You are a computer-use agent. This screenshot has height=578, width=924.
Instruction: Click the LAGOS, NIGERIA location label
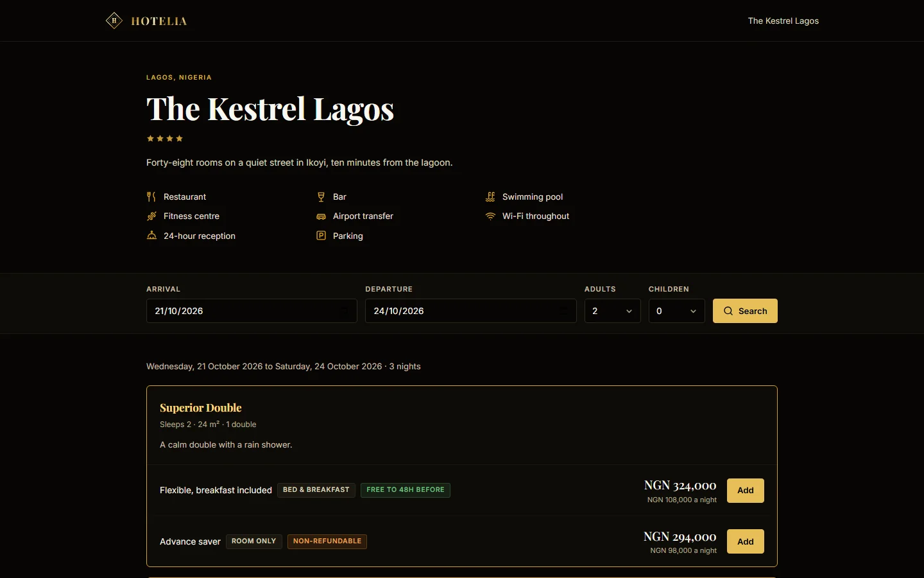point(179,77)
